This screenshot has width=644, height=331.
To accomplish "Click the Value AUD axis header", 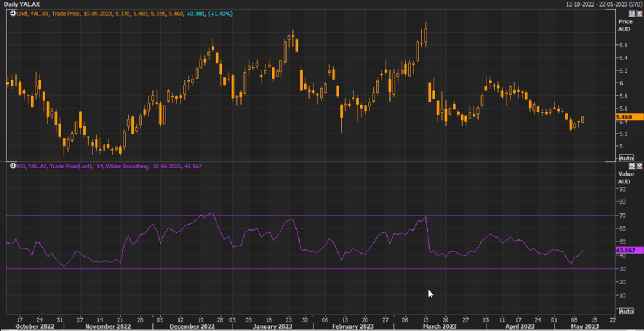I will (625, 178).
